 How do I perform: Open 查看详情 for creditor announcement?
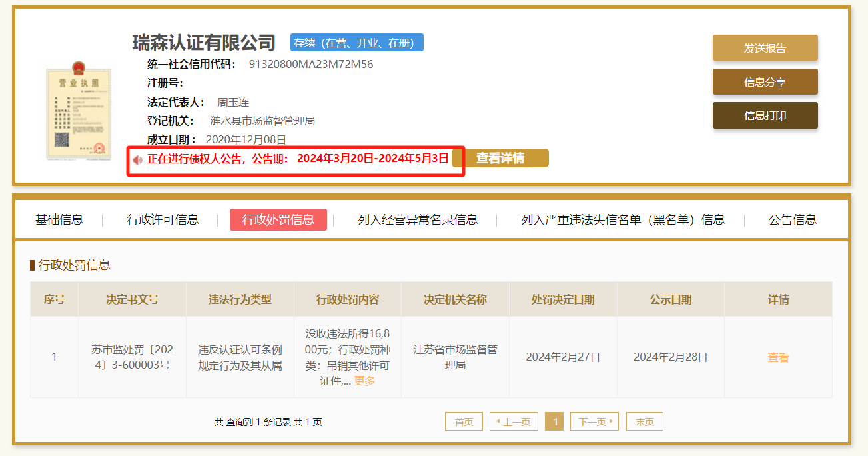pyautogui.click(x=500, y=158)
